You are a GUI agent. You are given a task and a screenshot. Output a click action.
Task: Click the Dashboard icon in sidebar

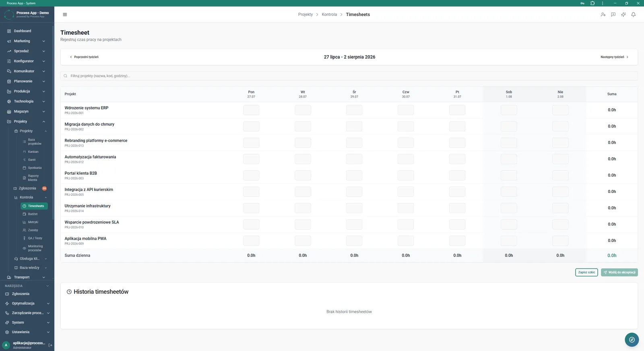(x=9, y=31)
